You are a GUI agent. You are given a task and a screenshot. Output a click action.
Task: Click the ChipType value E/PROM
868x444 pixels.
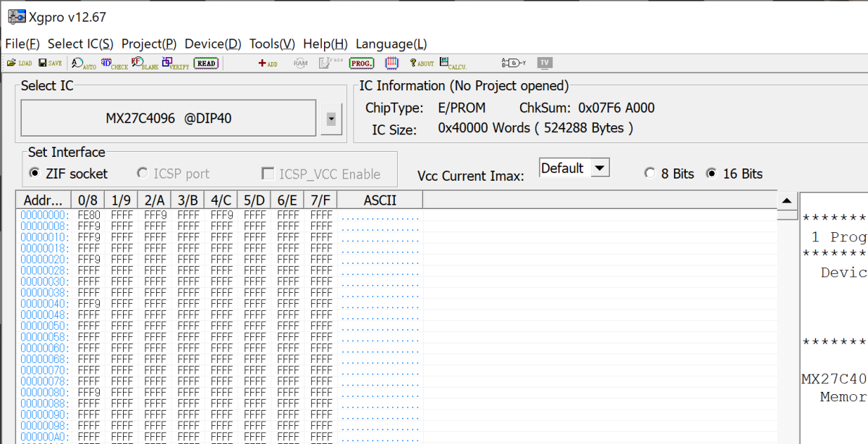462,108
